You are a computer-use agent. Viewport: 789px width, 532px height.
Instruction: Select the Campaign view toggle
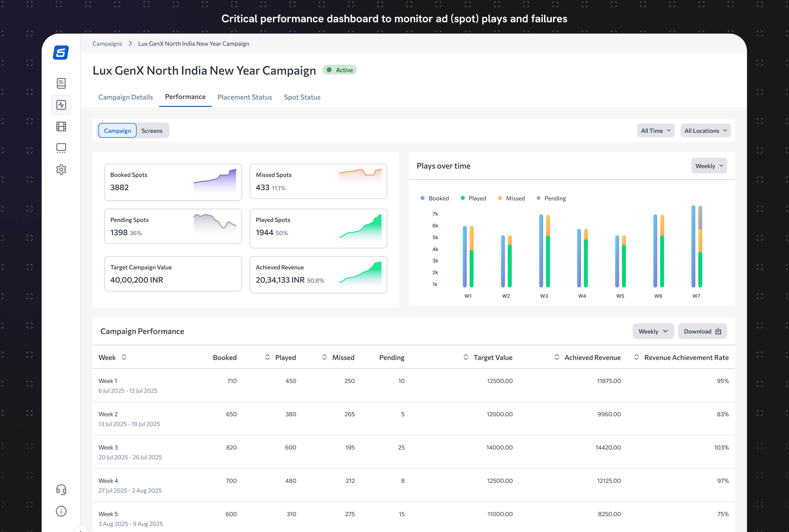pyautogui.click(x=117, y=130)
